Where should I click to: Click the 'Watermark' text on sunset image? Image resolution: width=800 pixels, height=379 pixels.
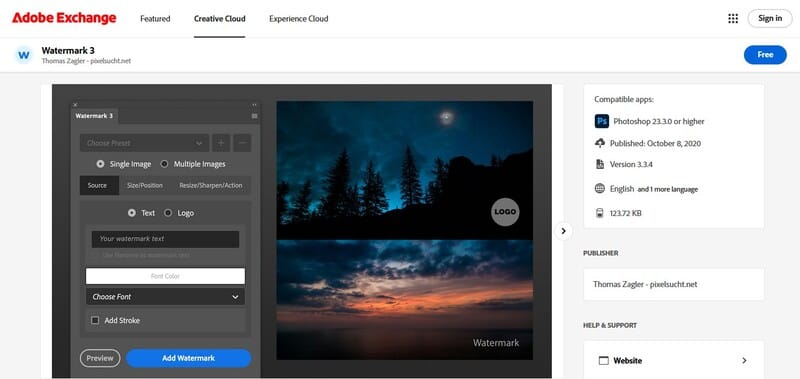point(496,343)
